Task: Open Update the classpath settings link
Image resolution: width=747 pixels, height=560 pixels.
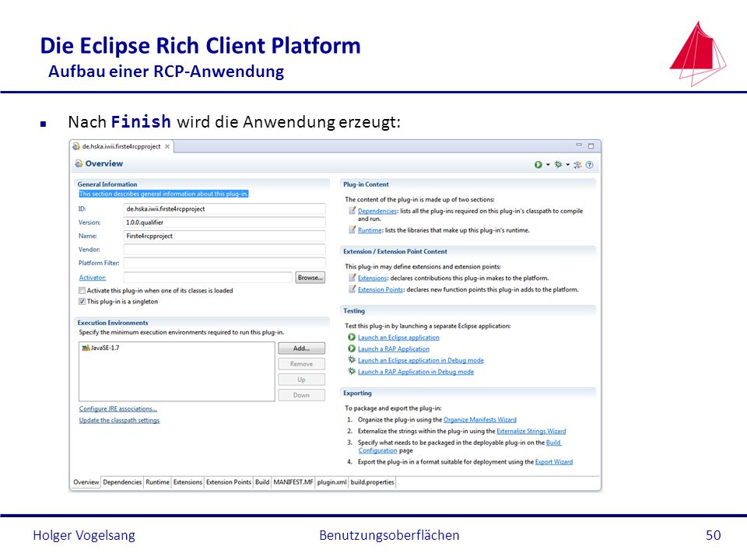Action: [119, 420]
